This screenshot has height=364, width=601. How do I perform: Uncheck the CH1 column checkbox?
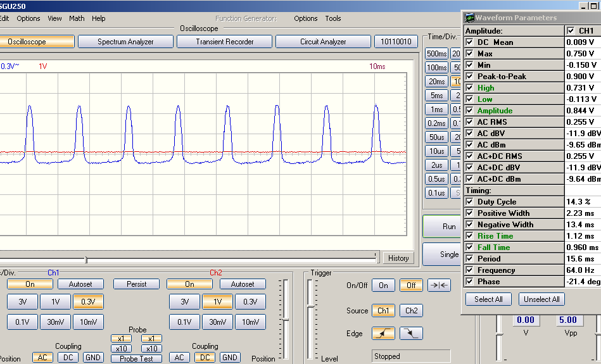[x=571, y=30]
